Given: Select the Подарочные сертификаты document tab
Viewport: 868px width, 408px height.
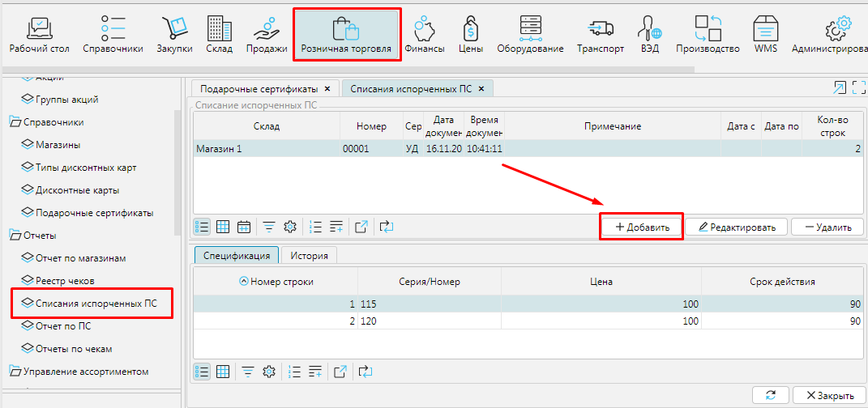Looking at the screenshot, I should point(259,88).
